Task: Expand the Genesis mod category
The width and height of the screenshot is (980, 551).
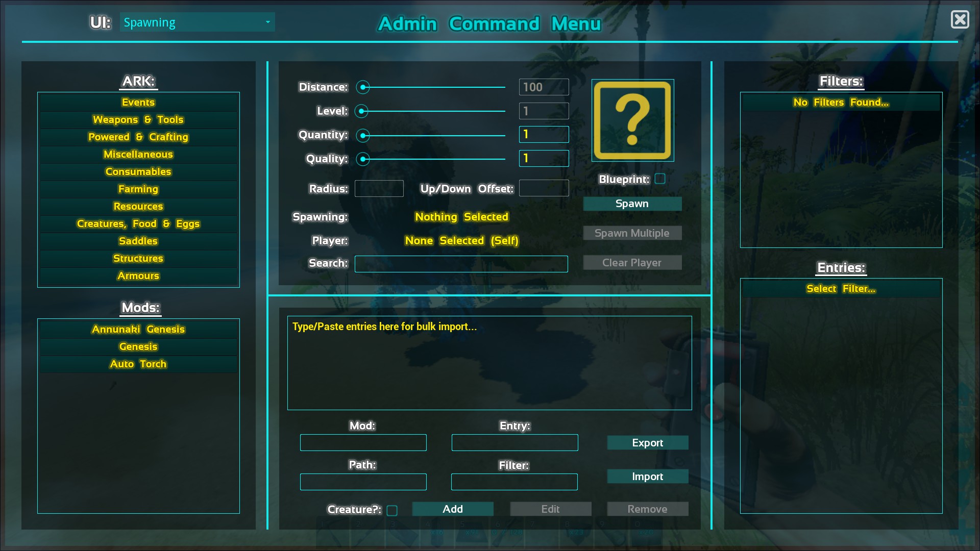Action: pos(137,346)
